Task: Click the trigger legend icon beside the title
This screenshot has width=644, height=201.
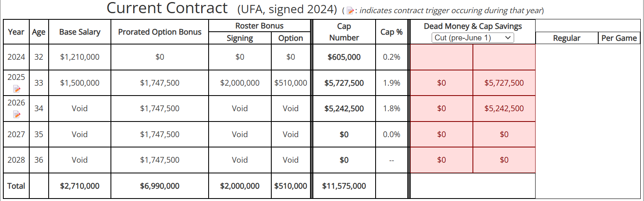Action: click(x=350, y=11)
